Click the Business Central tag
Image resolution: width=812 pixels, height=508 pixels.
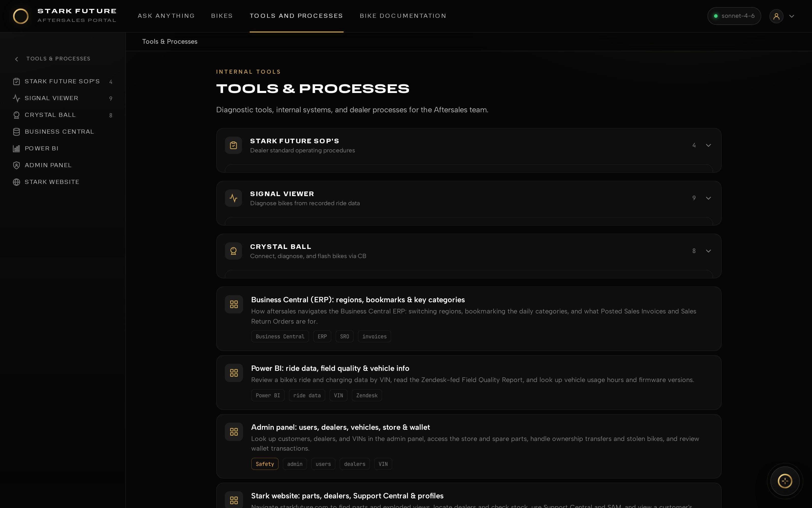[280, 336]
